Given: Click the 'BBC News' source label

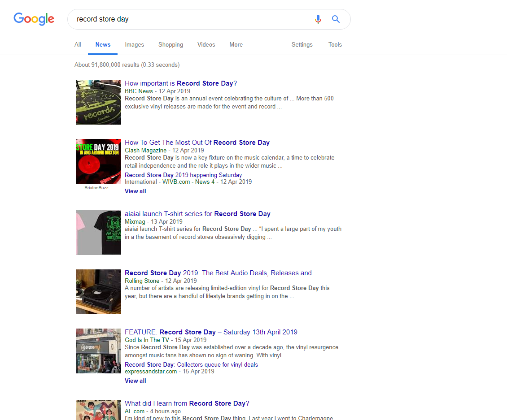Looking at the screenshot, I should click(x=139, y=91).
